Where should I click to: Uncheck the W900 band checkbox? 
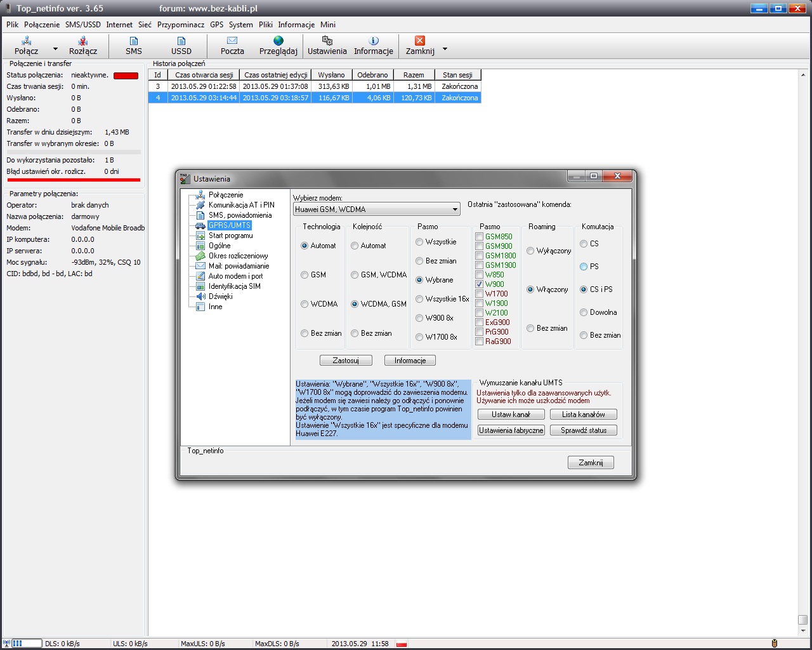coord(480,284)
